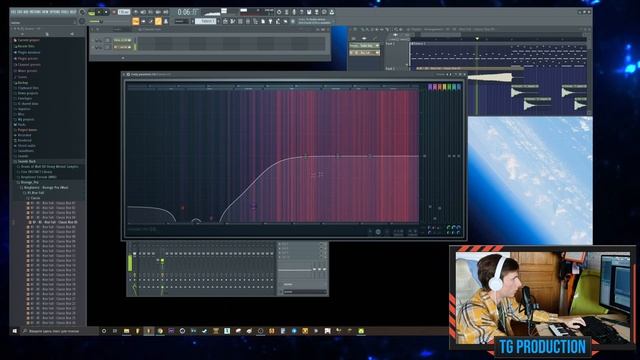Click the playhead marker on the playlist timeline

(477, 39)
